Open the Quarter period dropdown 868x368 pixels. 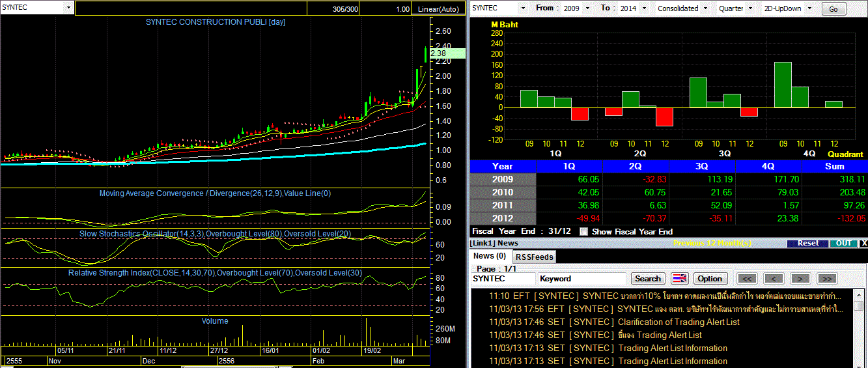751,8
